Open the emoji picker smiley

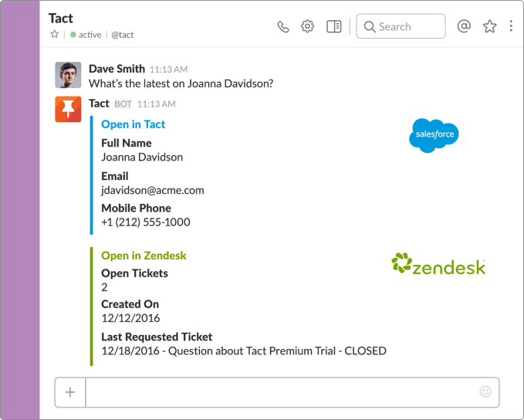[x=485, y=391]
